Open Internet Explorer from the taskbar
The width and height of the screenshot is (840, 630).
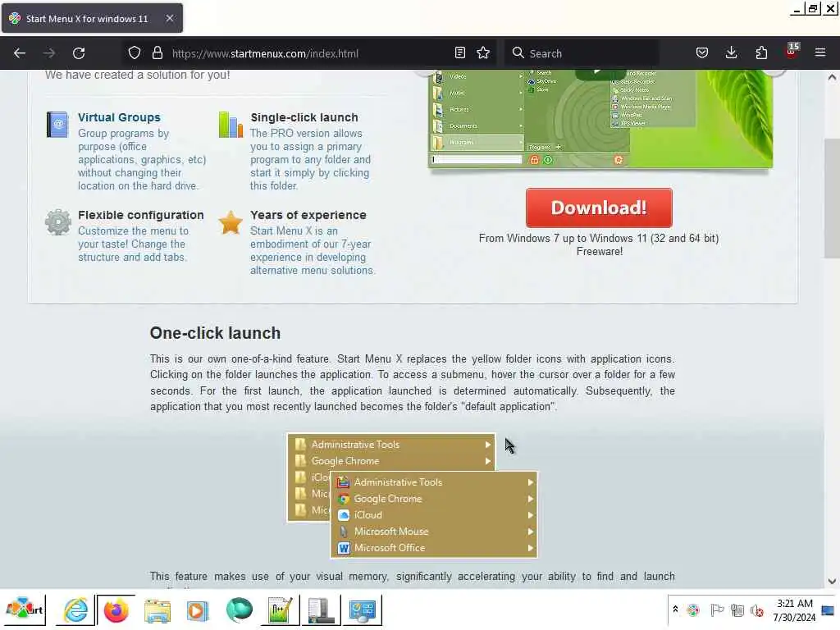[75, 610]
